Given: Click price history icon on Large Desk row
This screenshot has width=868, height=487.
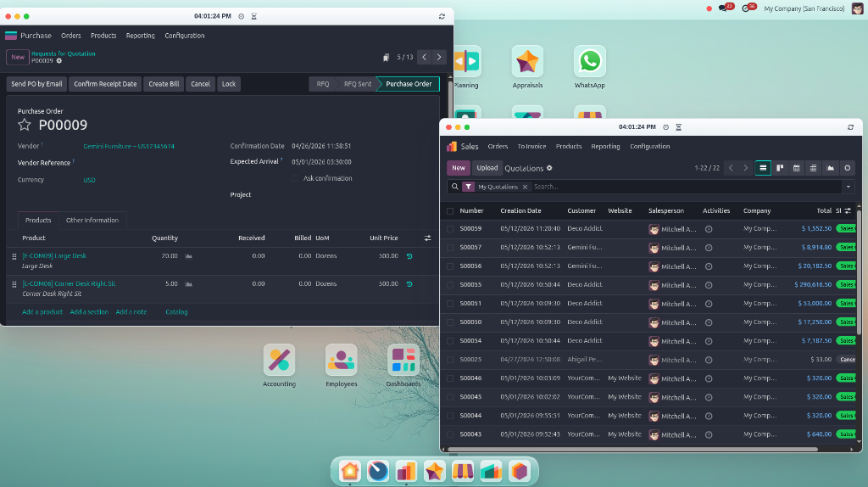Looking at the screenshot, I should (x=409, y=256).
